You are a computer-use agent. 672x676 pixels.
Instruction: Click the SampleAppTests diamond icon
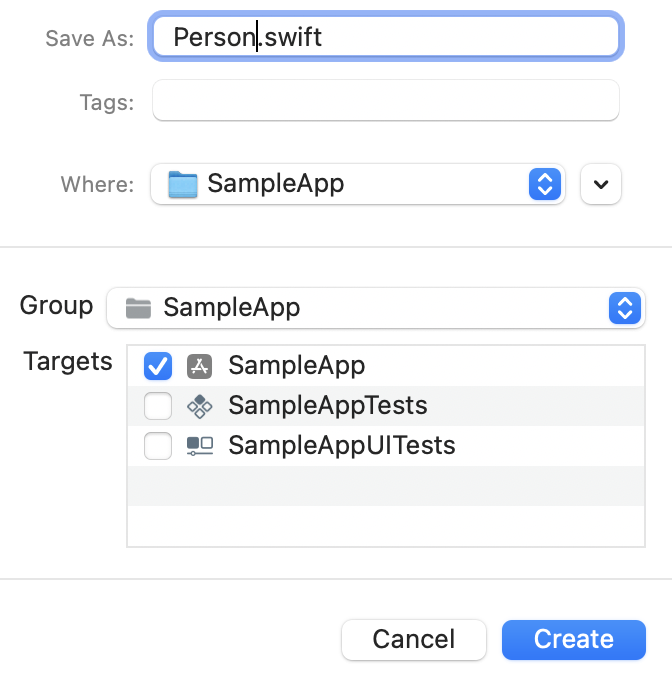(x=200, y=406)
